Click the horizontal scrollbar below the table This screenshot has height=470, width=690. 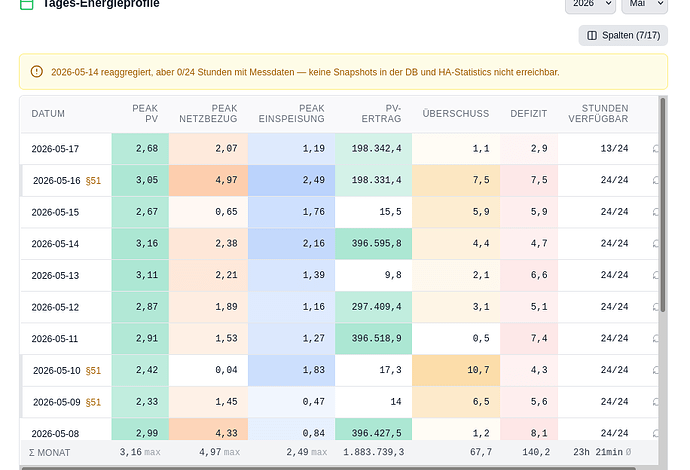pyautogui.click(x=329, y=468)
